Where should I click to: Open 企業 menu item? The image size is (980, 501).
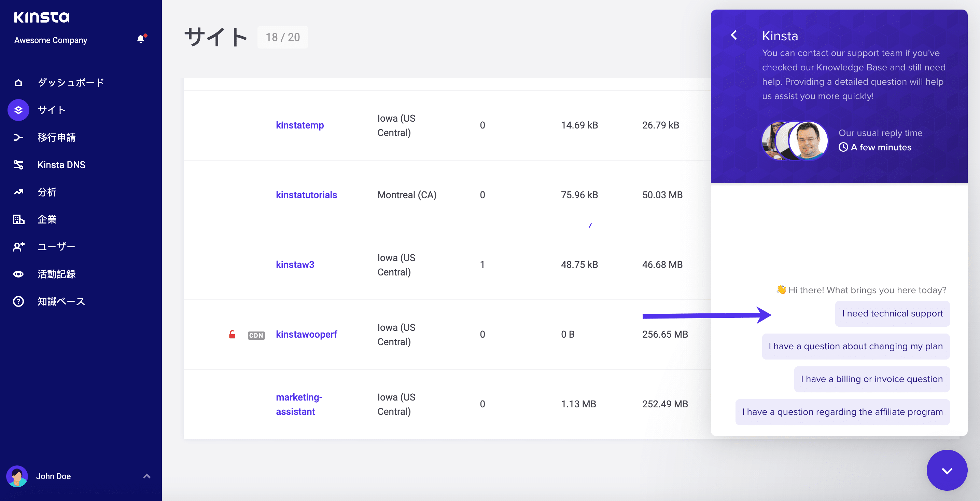pyautogui.click(x=47, y=220)
